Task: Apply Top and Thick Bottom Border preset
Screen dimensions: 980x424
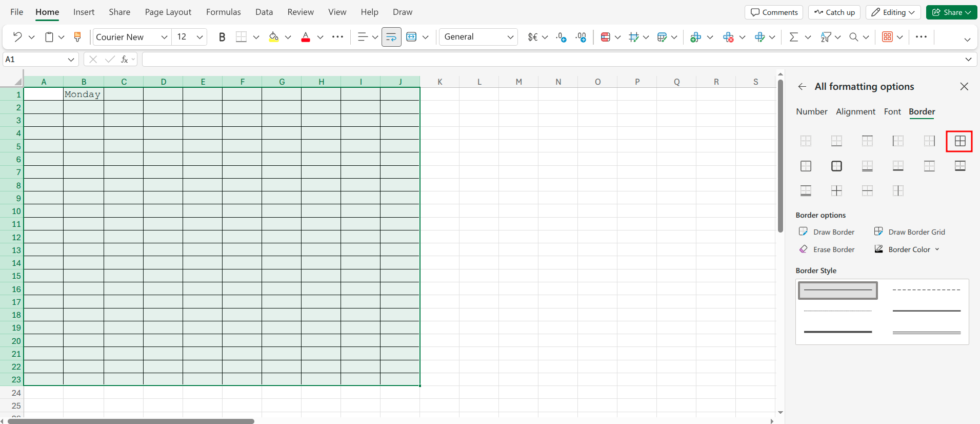Action: coord(960,166)
